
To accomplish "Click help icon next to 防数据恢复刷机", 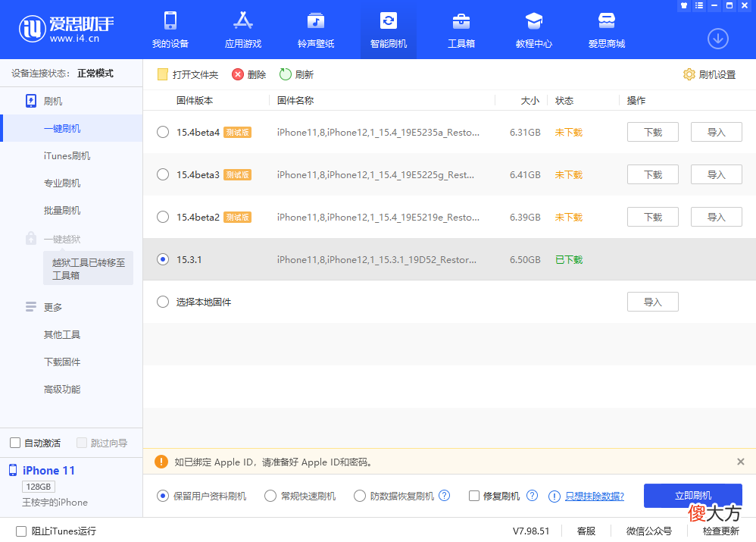I will [x=444, y=496].
